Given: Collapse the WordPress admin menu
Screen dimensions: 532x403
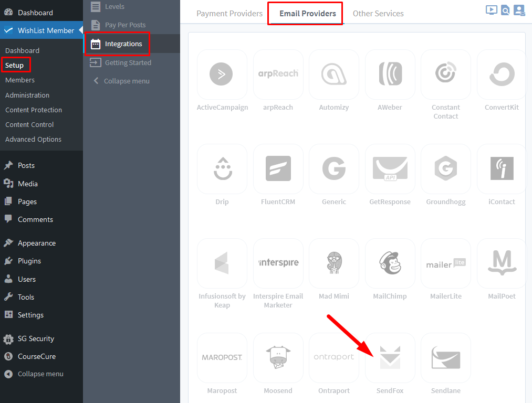Looking at the screenshot, I should [41, 374].
